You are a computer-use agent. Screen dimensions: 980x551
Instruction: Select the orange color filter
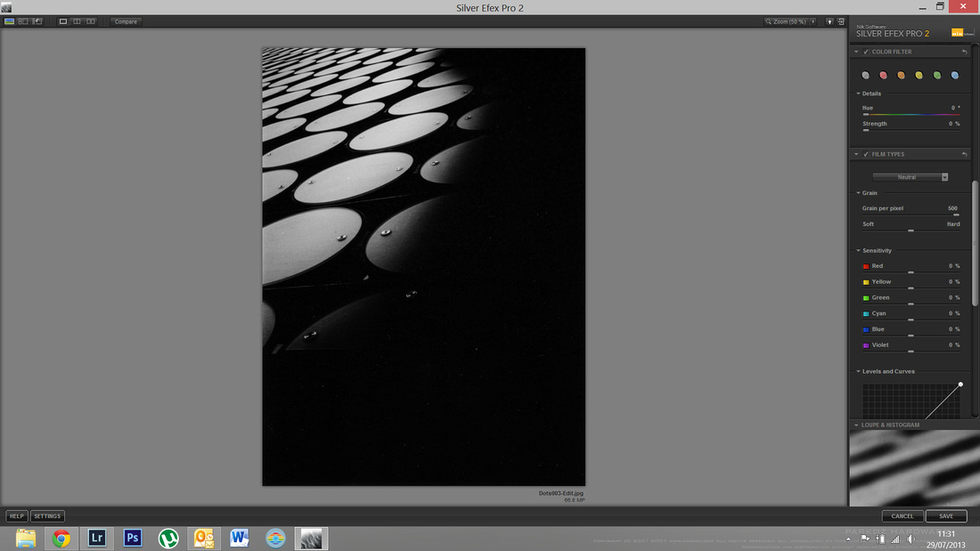click(x=902, y=75)
